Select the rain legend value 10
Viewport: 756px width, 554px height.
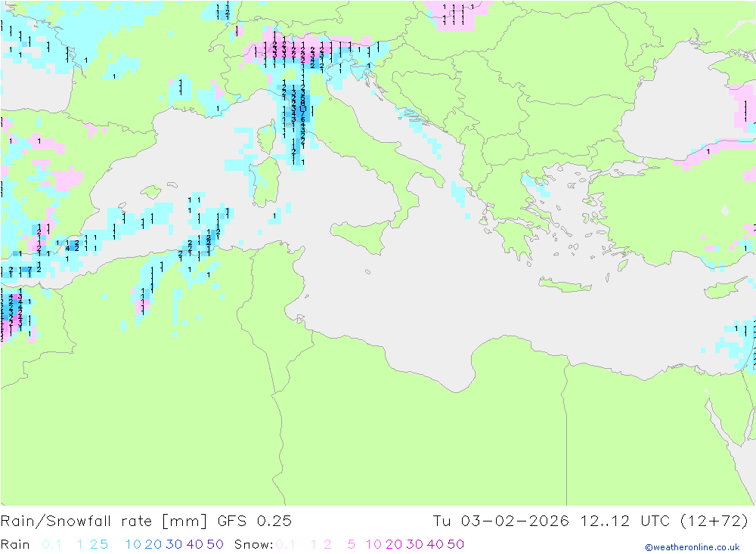click(x=133, y=544)
